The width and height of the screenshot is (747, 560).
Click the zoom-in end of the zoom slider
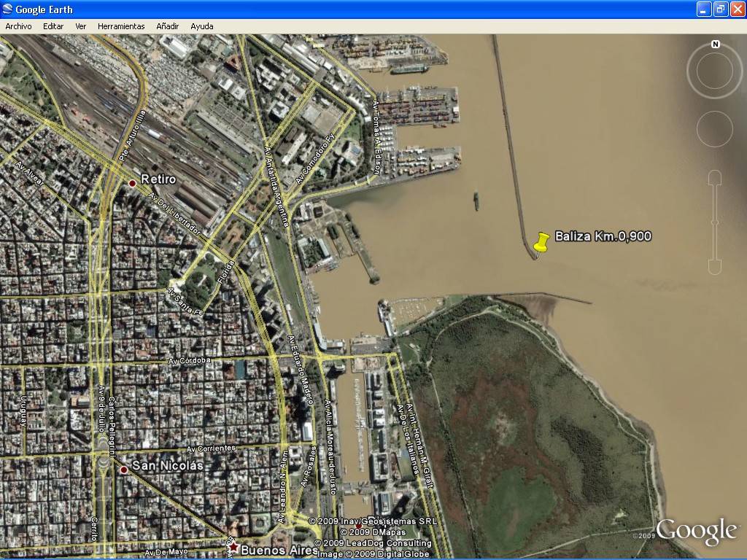click(715, 179)
